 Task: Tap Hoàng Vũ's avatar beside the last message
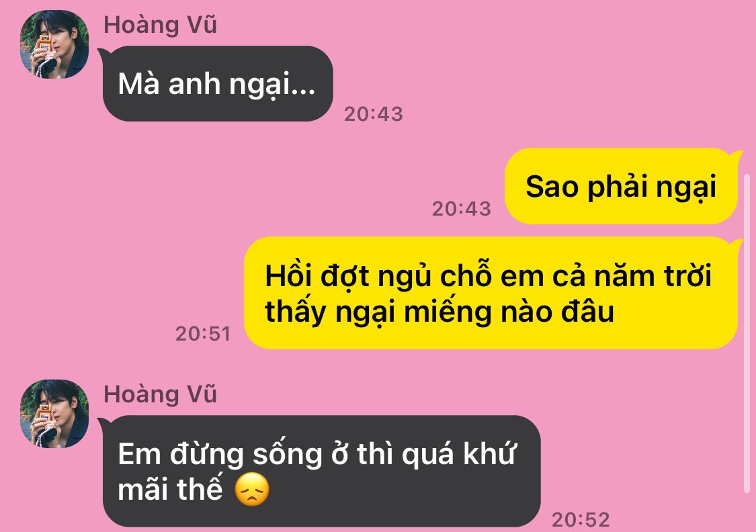(x=54, y=414)
